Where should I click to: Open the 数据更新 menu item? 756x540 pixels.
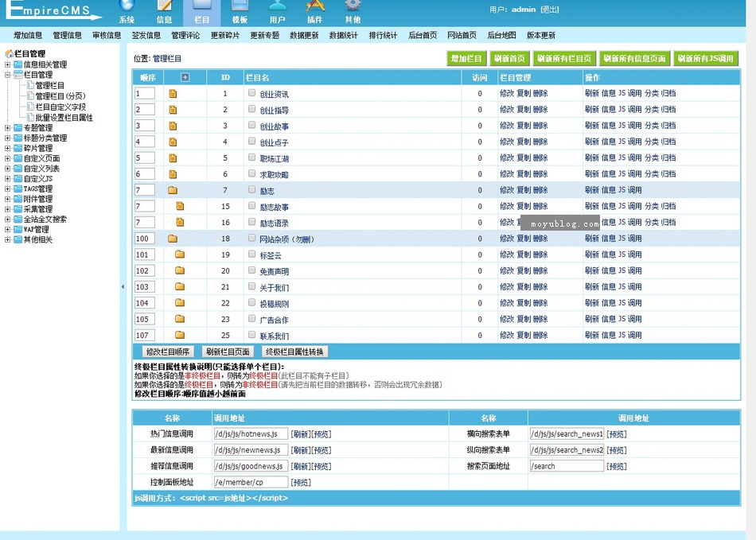point(304,35)
